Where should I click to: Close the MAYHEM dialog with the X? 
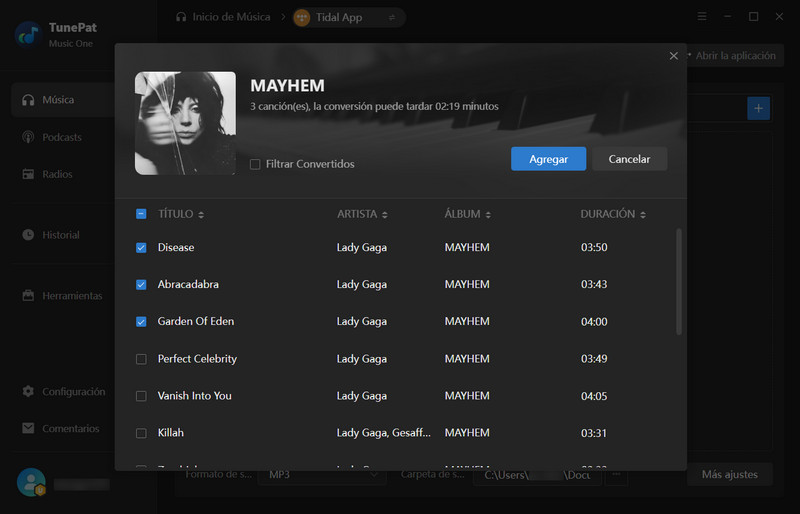click(673, 56)
